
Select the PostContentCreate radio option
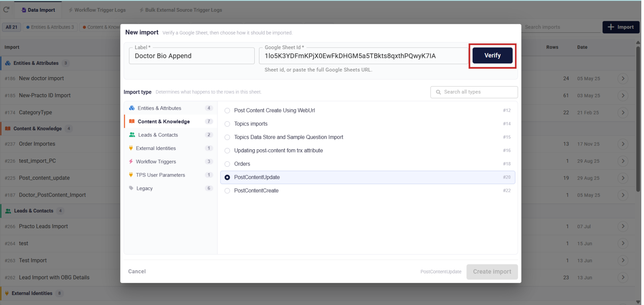click(227, 191)
